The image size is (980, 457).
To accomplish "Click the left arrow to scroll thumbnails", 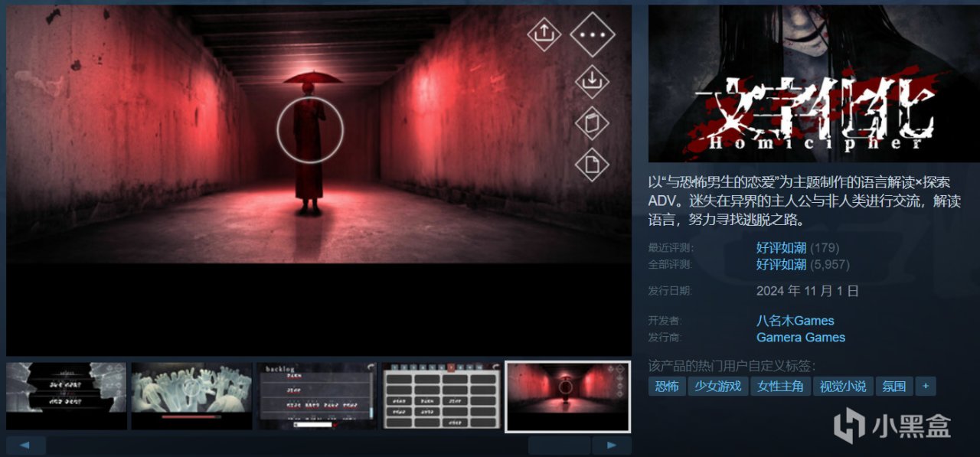I will [x=26, y=445].
